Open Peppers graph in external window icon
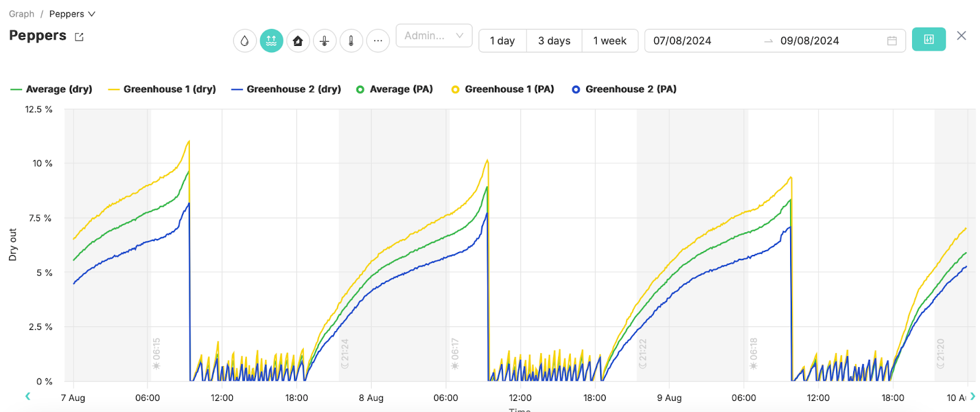The image size is (980, 412). [79, 37]
